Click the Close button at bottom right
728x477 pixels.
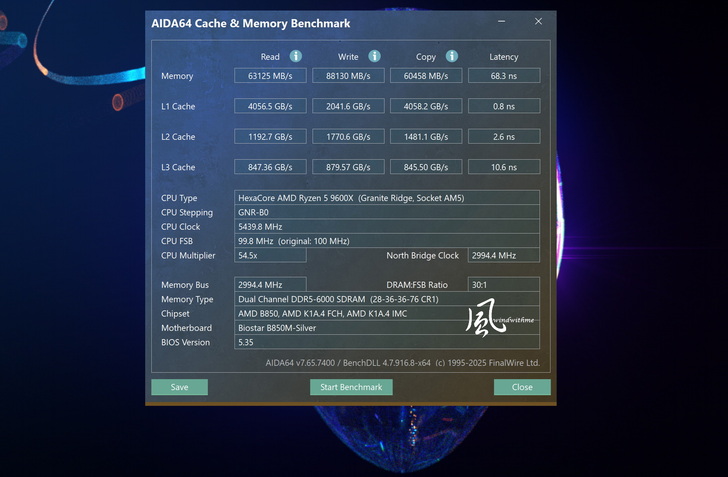pyautogui.click(x=522, y=387)
